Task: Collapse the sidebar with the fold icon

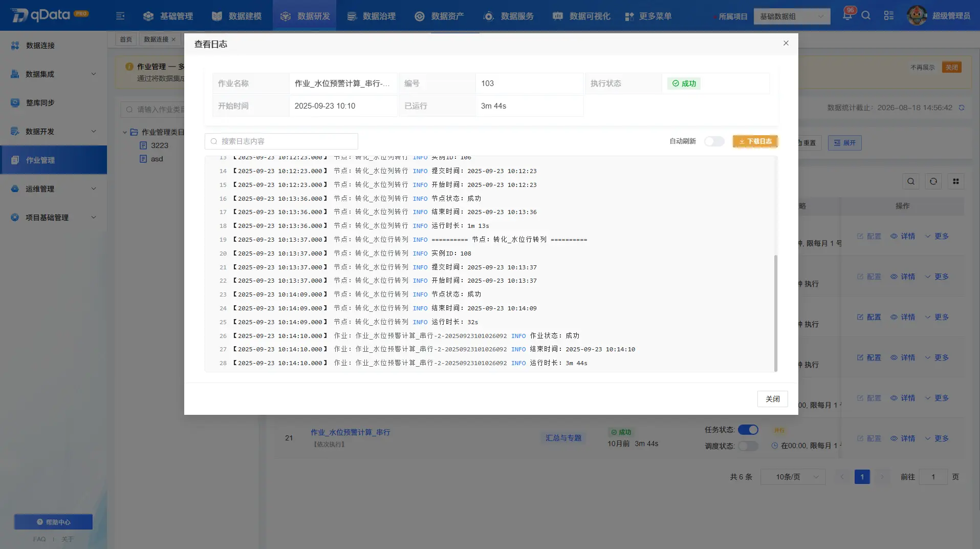Action: click(x=120, y=16)
